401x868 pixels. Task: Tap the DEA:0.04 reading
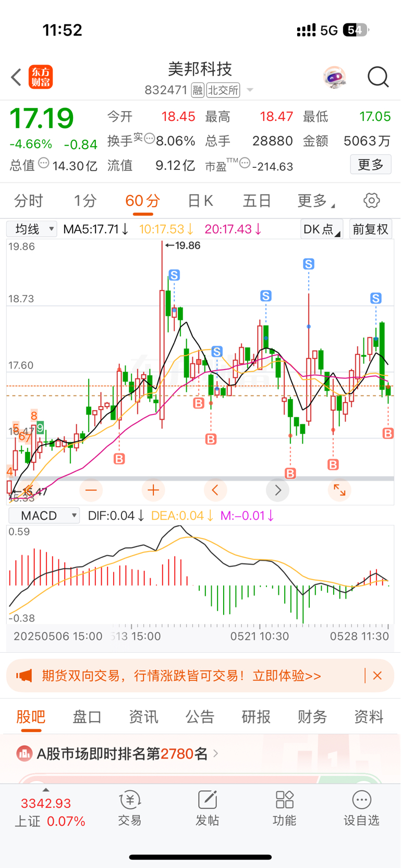[182, 516]
